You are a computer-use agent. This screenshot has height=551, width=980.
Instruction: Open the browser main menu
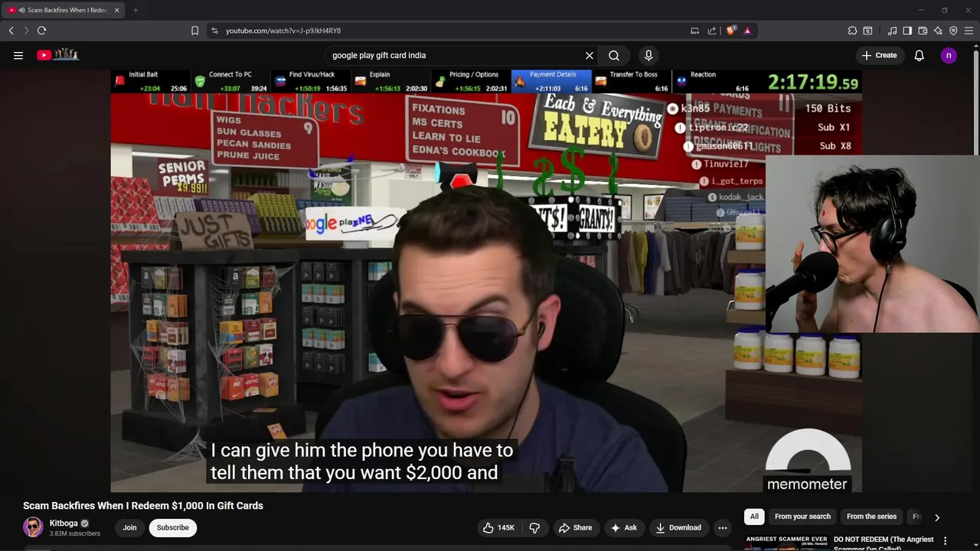969,31
